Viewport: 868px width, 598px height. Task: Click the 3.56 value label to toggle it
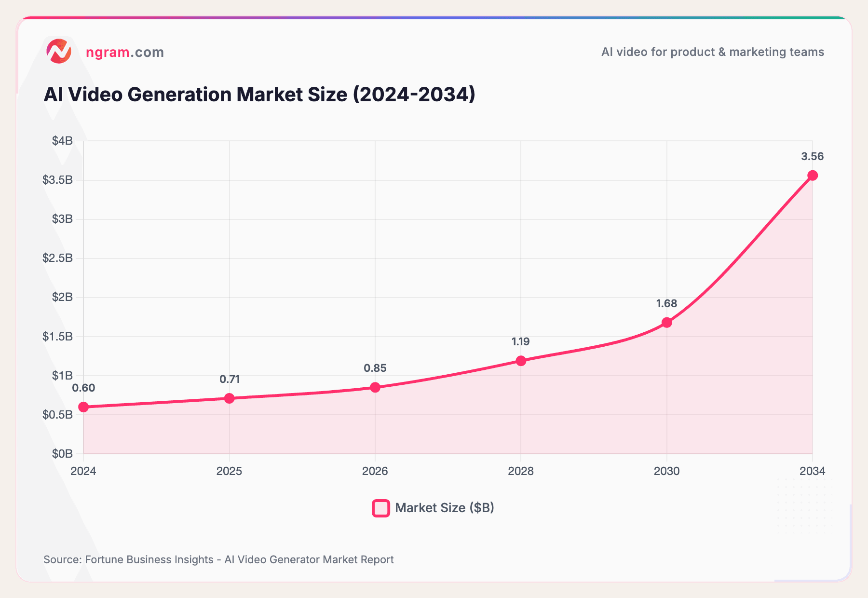[813, 155]
